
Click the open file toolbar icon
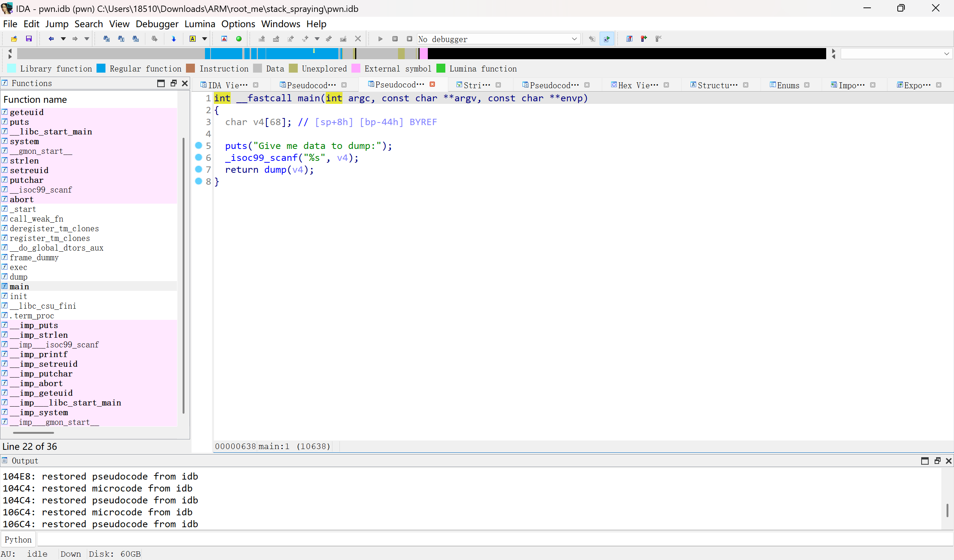pyautogui.click(x=14, y=39)
